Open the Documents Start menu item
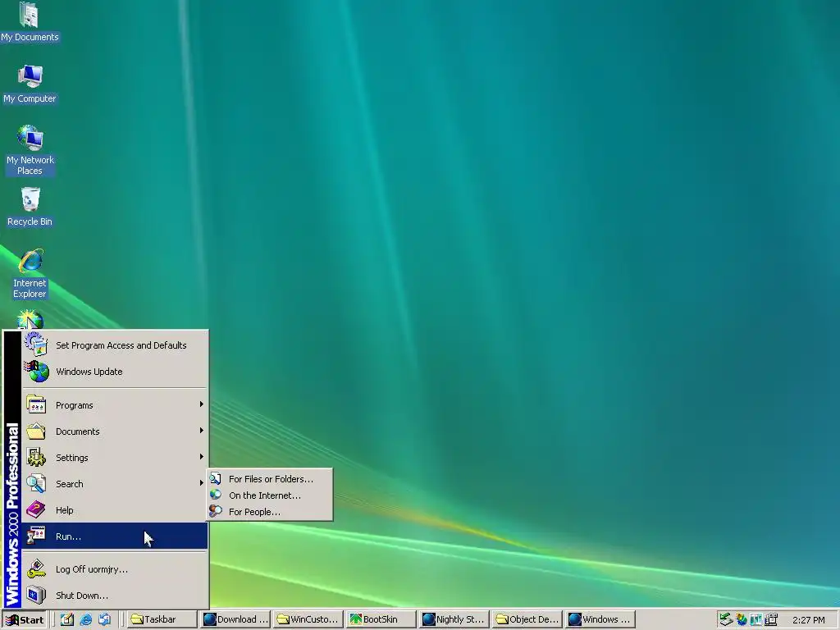Image resolution: width=840 pixels, height=630 pixels. (x=115, y=431)
